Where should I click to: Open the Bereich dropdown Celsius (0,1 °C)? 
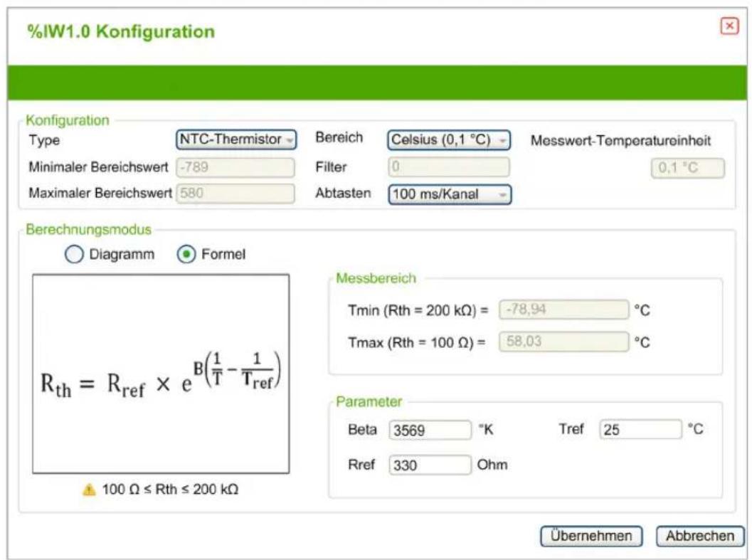(x=448, y=140)
